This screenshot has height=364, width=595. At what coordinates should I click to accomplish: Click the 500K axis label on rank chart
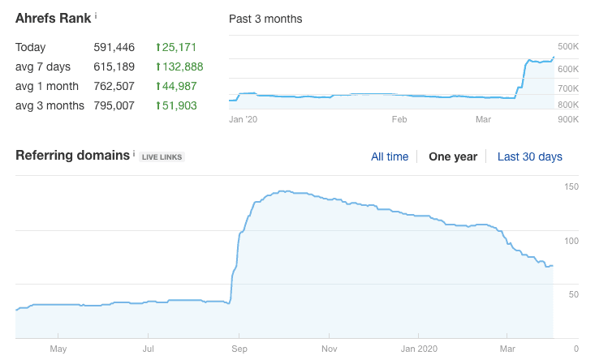[x=568, y=47]
